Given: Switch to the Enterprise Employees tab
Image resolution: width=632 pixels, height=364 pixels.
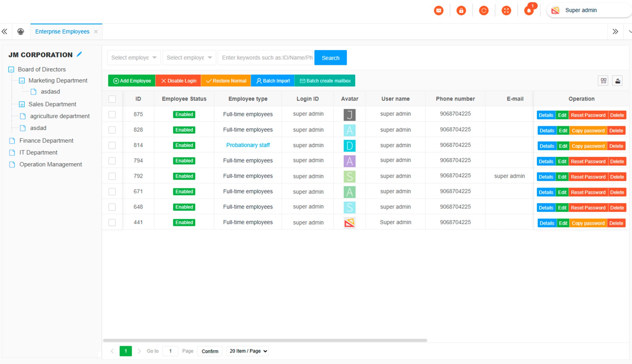Looking at the screenshot, I should [x=62, y=31].
